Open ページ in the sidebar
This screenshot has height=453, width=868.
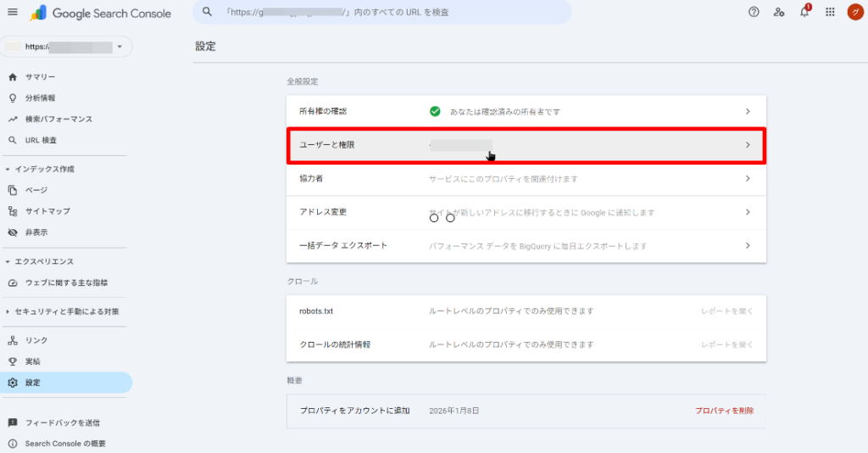pyautogui.click(x=36, y=190)
